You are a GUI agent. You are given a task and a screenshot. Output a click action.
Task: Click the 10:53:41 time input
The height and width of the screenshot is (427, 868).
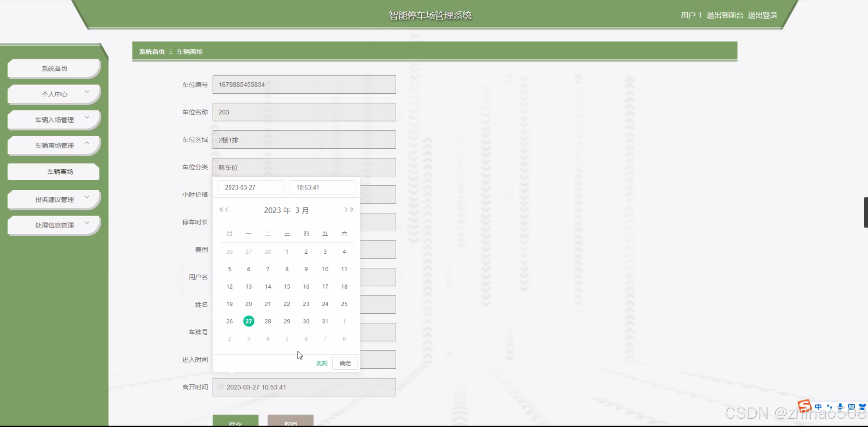pos(322,187)
